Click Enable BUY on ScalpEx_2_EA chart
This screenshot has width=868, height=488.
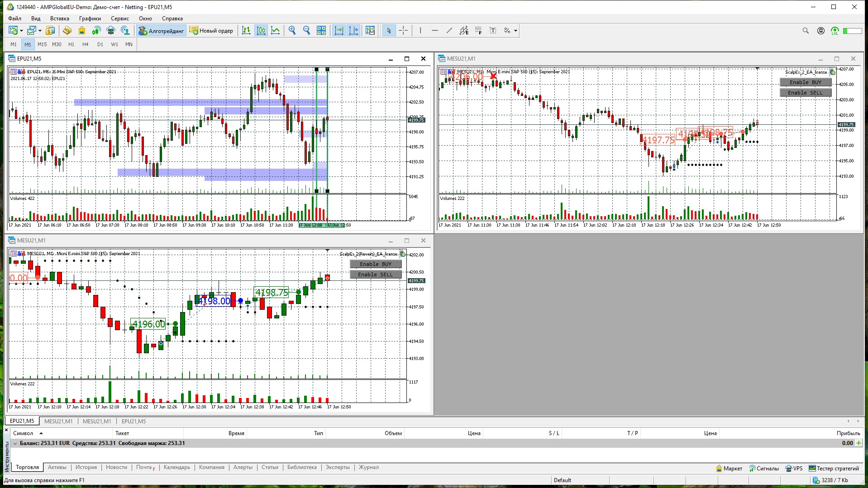point(806,82)
